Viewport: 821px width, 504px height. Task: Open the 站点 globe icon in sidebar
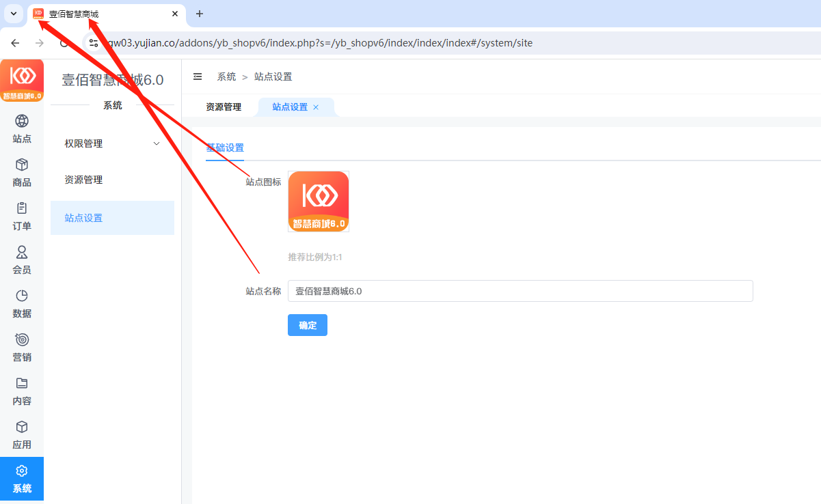[x=22, y=122]
